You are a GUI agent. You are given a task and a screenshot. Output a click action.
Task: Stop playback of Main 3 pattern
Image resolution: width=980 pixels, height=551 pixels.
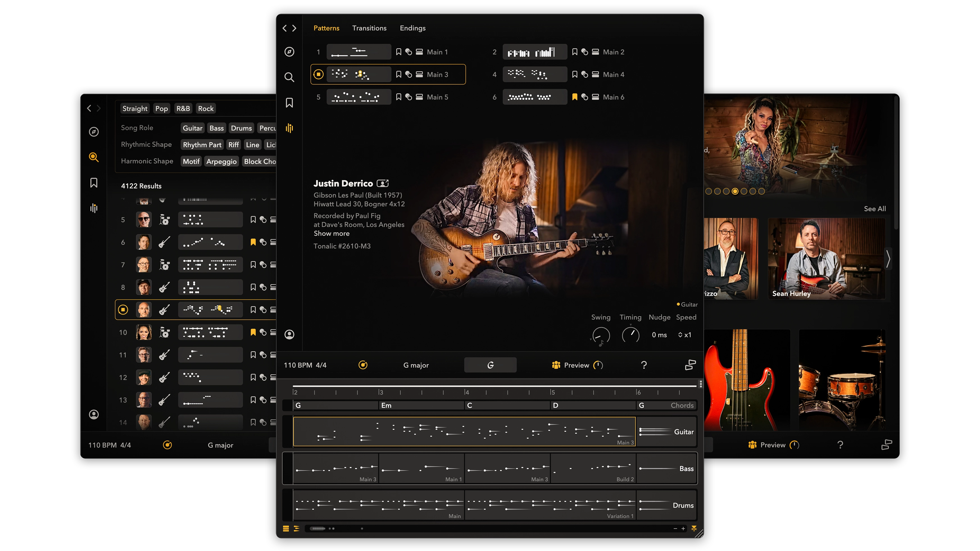pyautogui.click(x=318, y=74)
